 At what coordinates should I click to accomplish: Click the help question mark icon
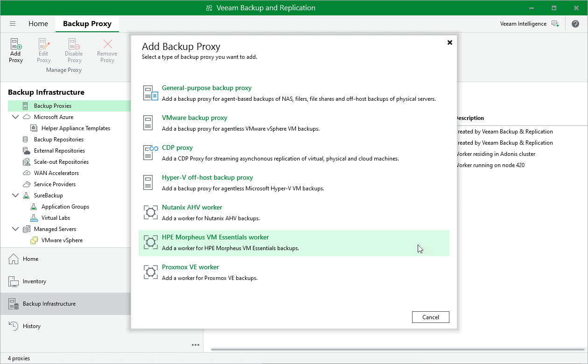coord(575,24)
